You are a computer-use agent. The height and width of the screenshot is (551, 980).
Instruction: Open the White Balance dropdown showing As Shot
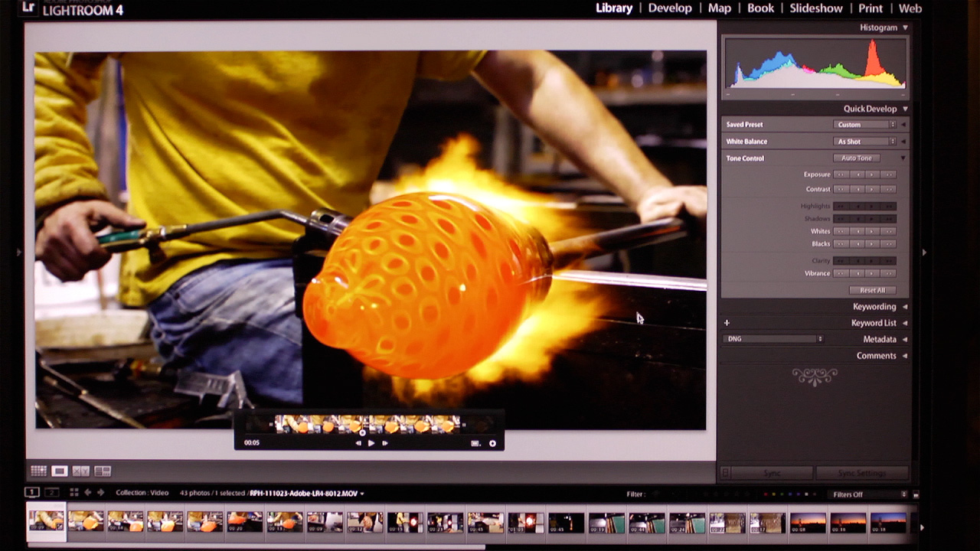(x=864, y=141)
